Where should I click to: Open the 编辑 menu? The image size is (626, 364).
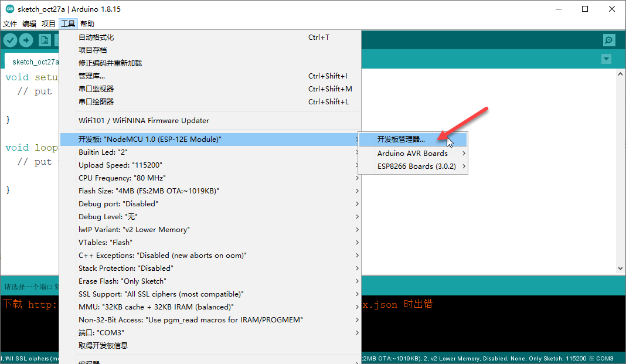pyautogui.click(x=29, y=23)
